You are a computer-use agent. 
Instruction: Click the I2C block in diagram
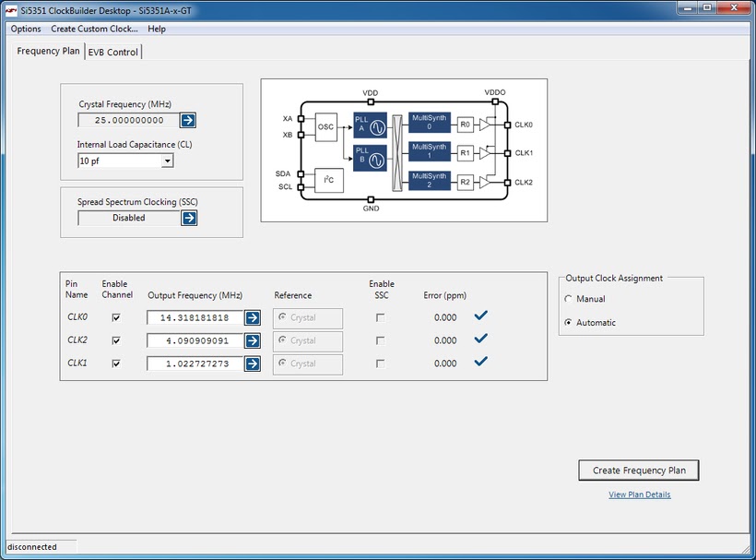click(329, 180)
